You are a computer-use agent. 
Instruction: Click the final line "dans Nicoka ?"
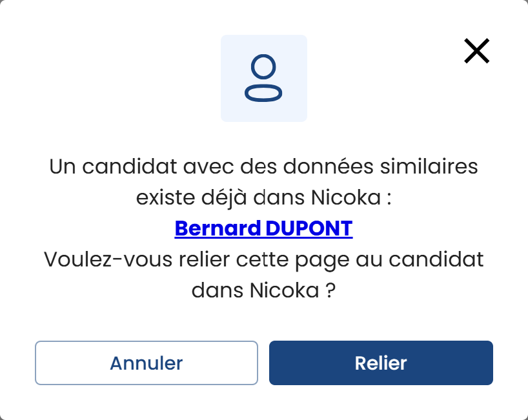[263, 290]
